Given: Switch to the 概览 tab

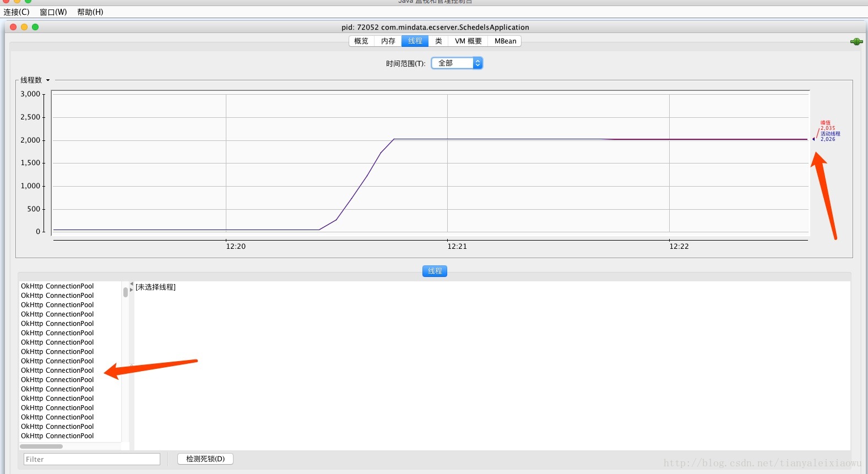Looking at the screenshot, I should click(361, 41).
